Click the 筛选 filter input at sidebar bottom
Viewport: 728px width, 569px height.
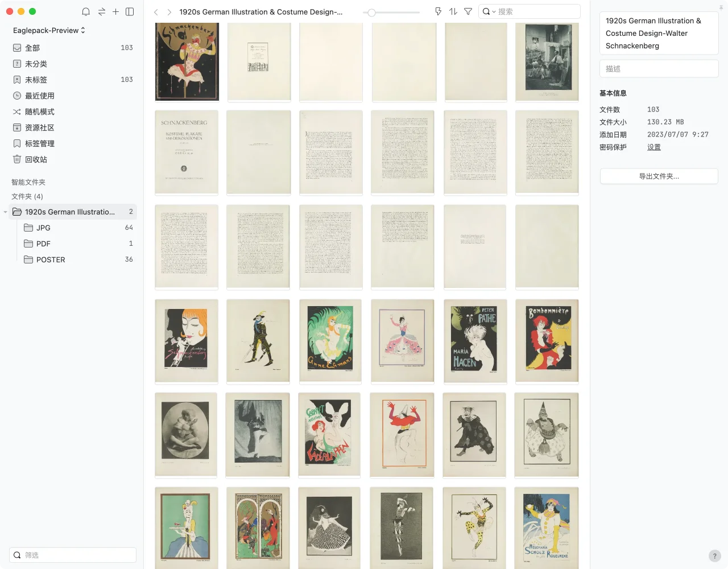point(73,555)
